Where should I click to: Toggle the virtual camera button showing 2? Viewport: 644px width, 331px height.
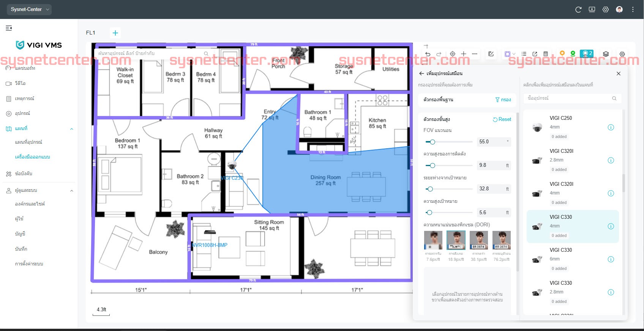pyautogui.click(x=587, y=53)
